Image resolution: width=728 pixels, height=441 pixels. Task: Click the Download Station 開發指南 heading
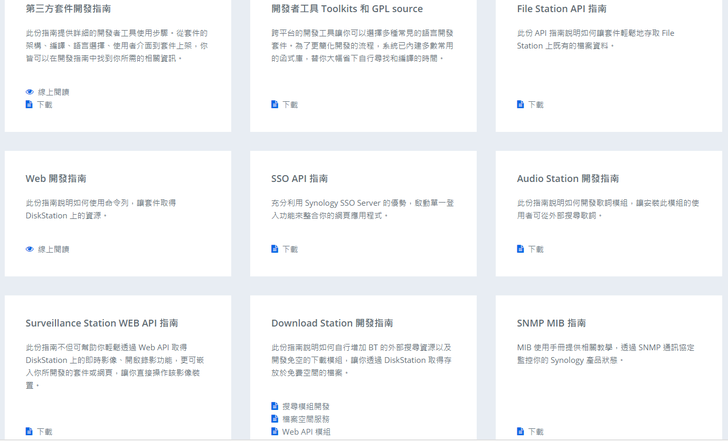pyautogui.click(x=332, y=323)
